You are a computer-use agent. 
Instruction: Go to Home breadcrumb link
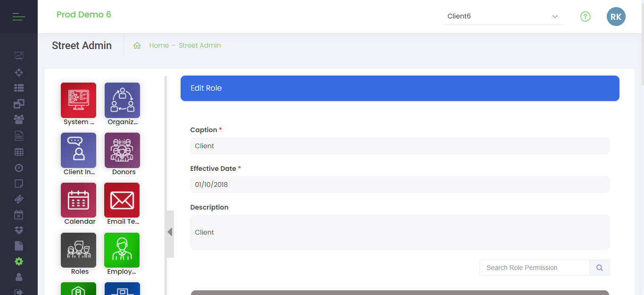(x=159, y=45)
